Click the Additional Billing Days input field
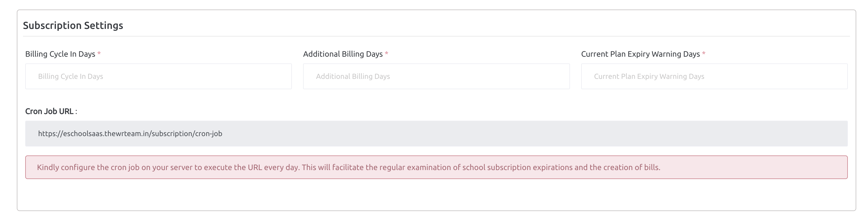Viewport: 868px width, 220px height. tap(436, 76)
